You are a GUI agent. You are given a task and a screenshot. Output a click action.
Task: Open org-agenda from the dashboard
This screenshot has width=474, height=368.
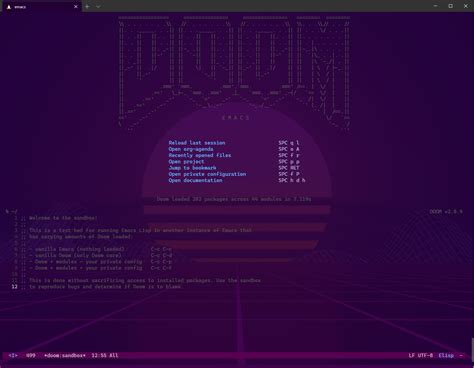(x=191, y=149)
